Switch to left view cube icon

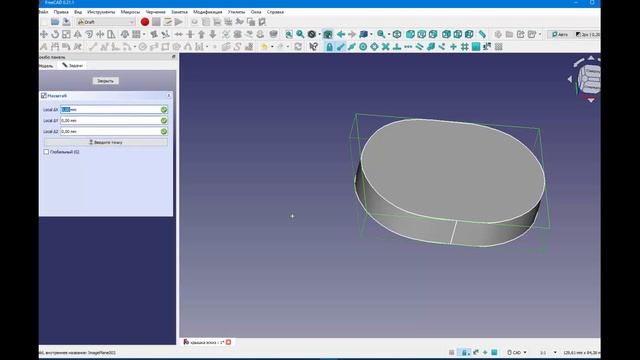pos(469,35)
